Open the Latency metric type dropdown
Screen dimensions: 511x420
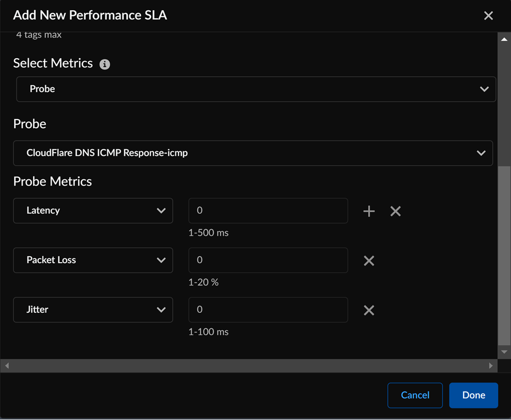coord(93,211)
